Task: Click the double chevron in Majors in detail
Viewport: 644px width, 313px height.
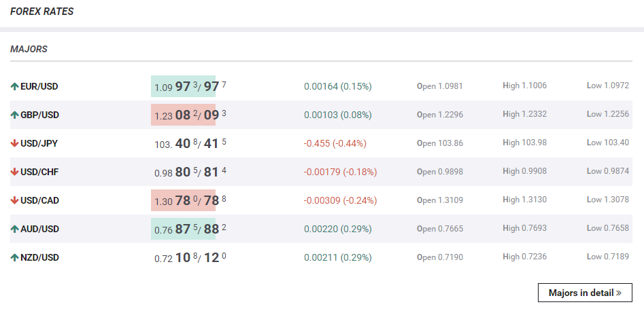Action: (619, 293)
